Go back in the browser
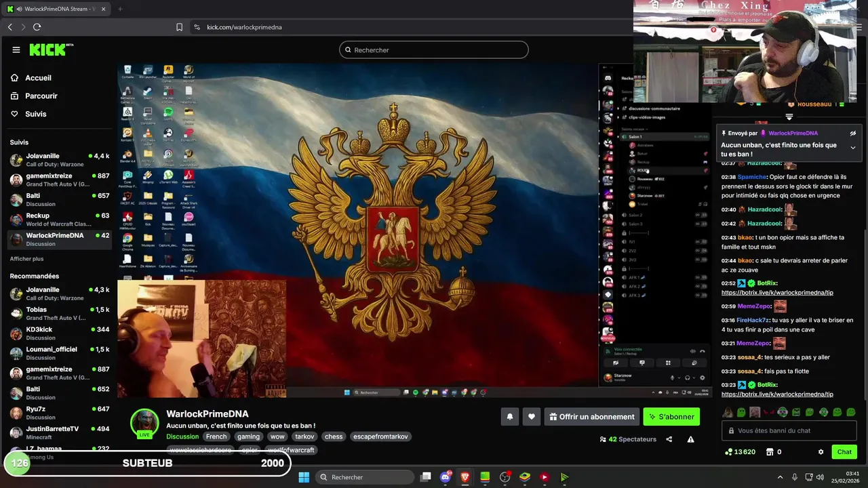This screenshot has width=868, height=488. 10,27
